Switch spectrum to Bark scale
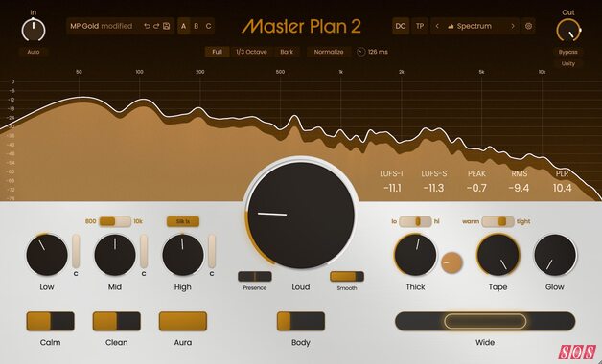Image resolution: width=602 pixels, height=364 pixels. pos(287,52)
